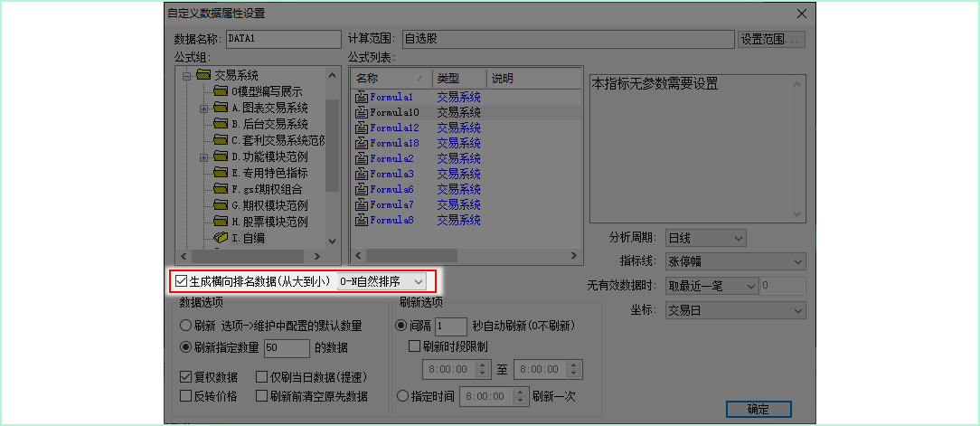Click the formula icon of Formula2
980x426 pixels.
362,158
